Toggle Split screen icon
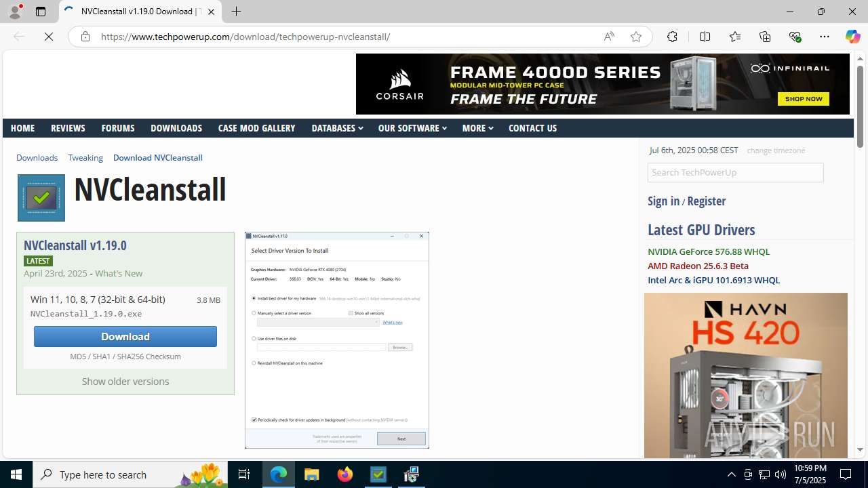Image resolution: width=868 pixels, height=488 pixels. click(705, 37)
